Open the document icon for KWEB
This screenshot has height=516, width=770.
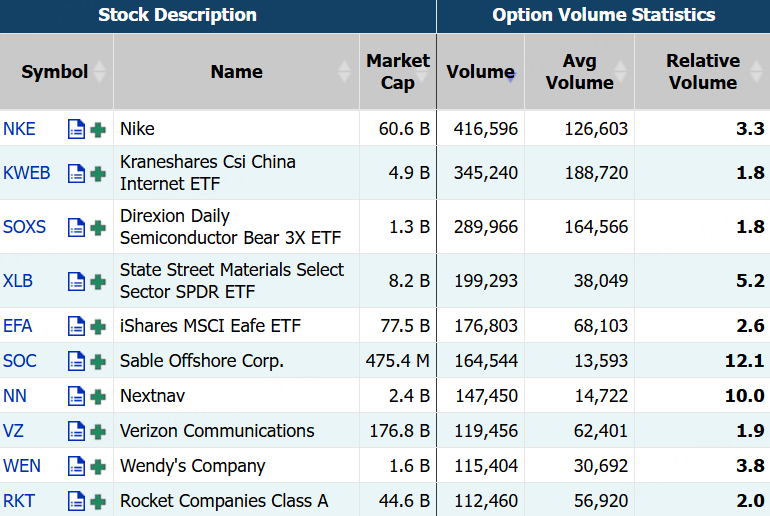pos(76,173)
